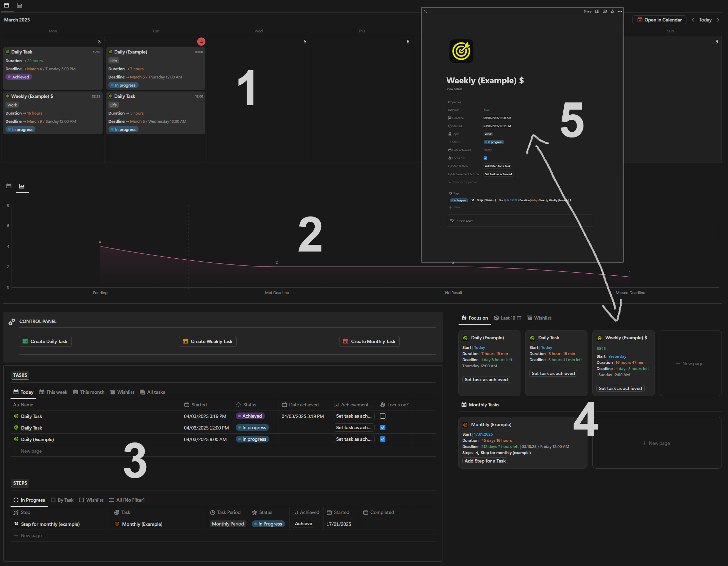
Task: Switch to the This week tasks tab
Action: (x=53, y=392)
